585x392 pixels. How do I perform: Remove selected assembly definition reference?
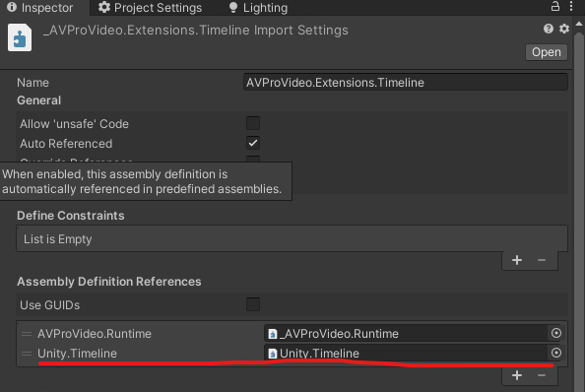tap(542, 375)
